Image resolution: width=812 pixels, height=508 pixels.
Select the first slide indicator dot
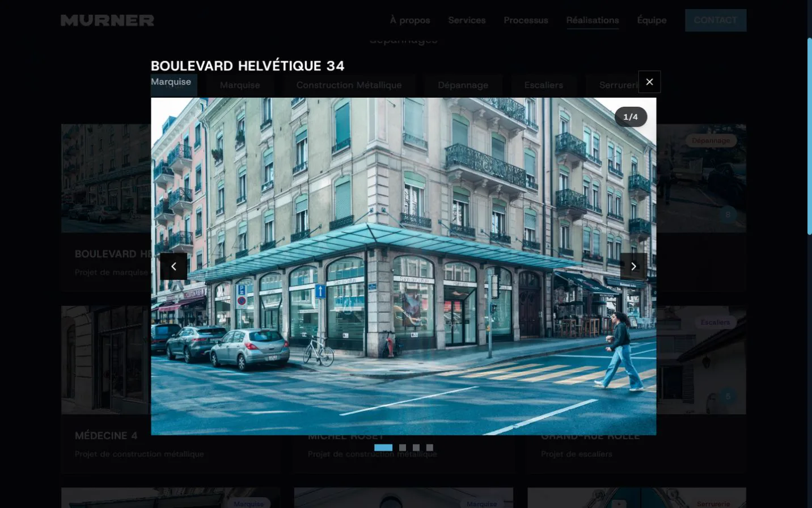383,447
